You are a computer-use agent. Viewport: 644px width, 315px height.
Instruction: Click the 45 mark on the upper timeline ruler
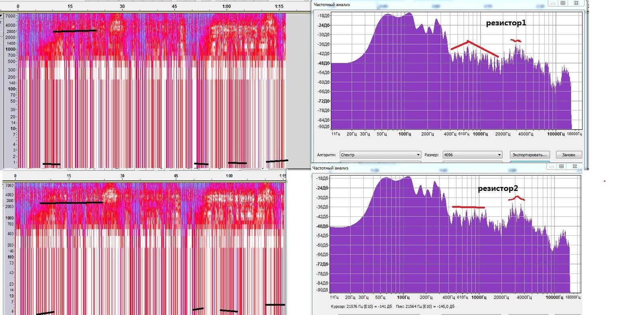point(174,6)
